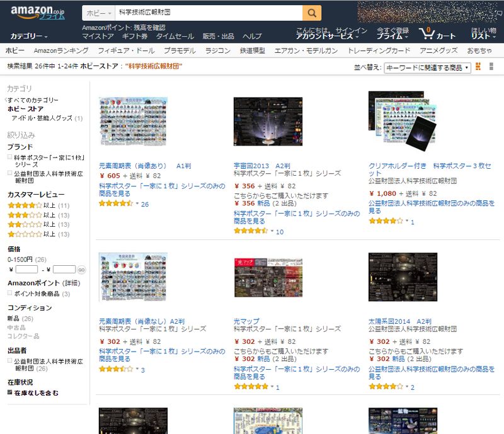The image size is (504, 434).
Task: Open 販売・出品 in top navigation
Action: (x=218, y=37)
